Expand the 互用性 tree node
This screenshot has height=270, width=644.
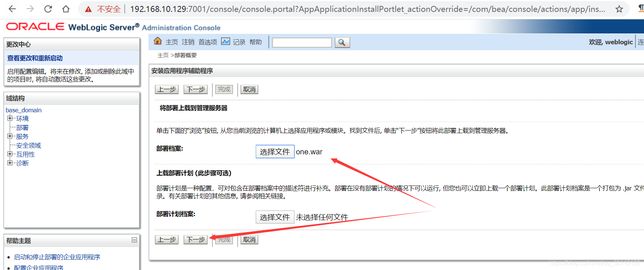tap(10, 154)
